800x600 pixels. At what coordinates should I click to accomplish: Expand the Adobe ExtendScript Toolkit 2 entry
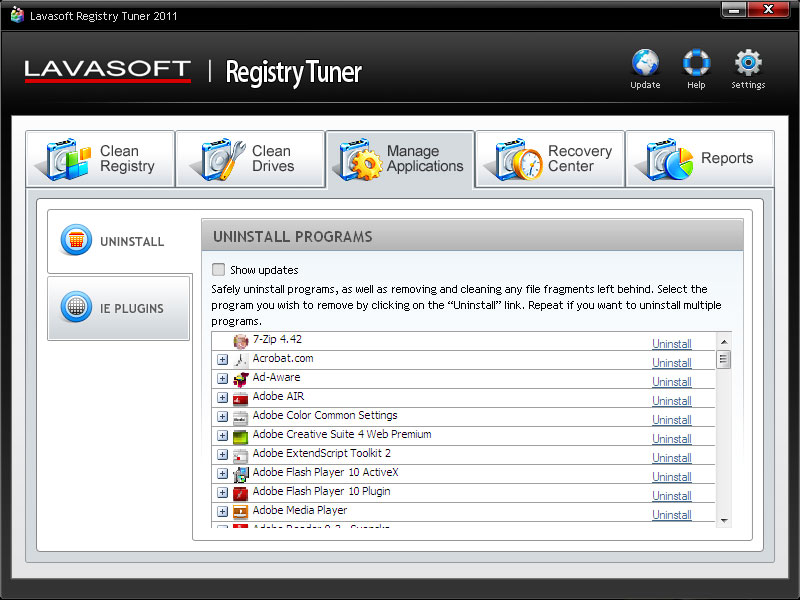[222, 455]
